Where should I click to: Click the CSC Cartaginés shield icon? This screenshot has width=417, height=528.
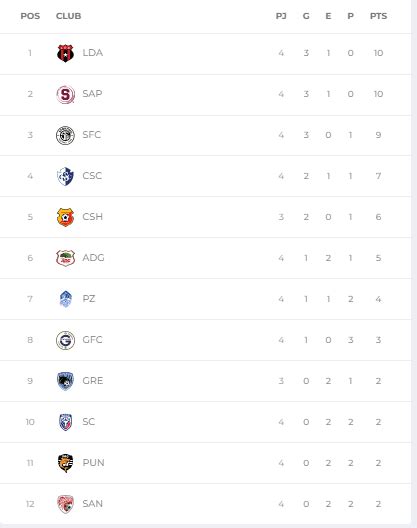(x=65, y=176)
